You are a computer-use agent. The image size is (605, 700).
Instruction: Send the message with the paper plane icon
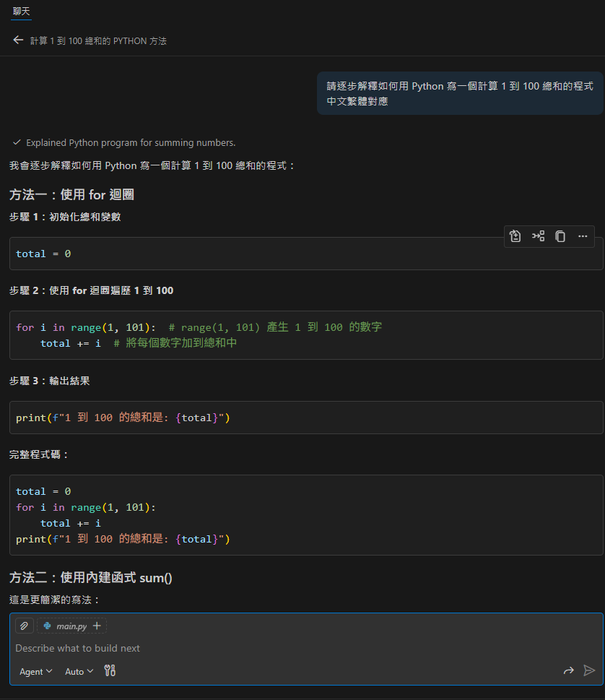(x=588, y=670)
